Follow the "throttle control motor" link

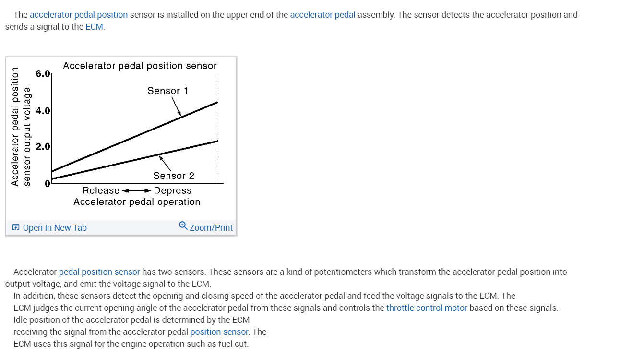click(x=427, y=308)
